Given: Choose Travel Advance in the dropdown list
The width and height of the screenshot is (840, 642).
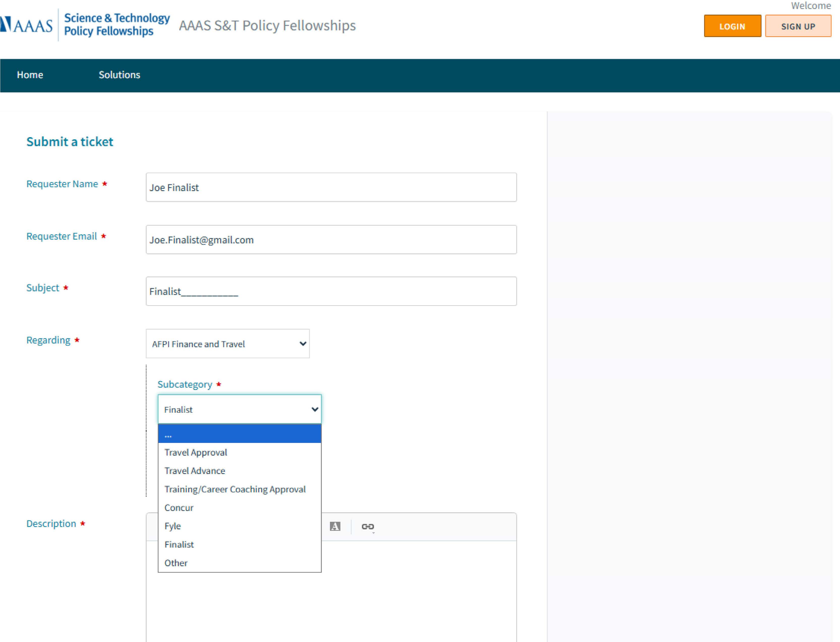Looking at the screenshot, I should click(195, 471).
